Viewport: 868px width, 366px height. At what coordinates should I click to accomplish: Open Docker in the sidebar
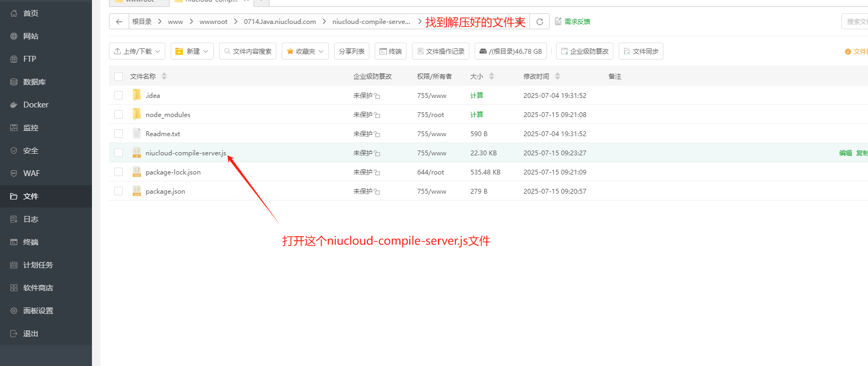(x=36, y=105)
